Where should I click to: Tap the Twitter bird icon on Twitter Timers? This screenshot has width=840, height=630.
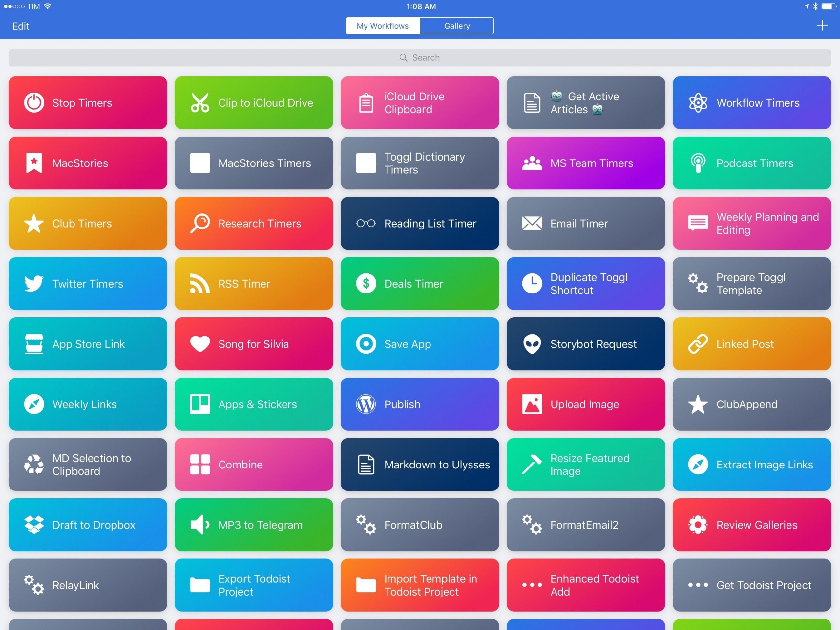[x=34, y=283]
